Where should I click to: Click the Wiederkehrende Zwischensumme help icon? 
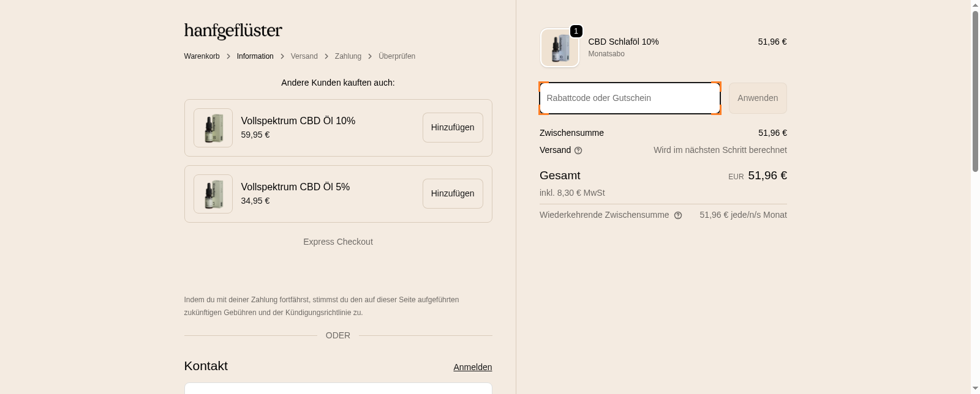coord(678,215)
